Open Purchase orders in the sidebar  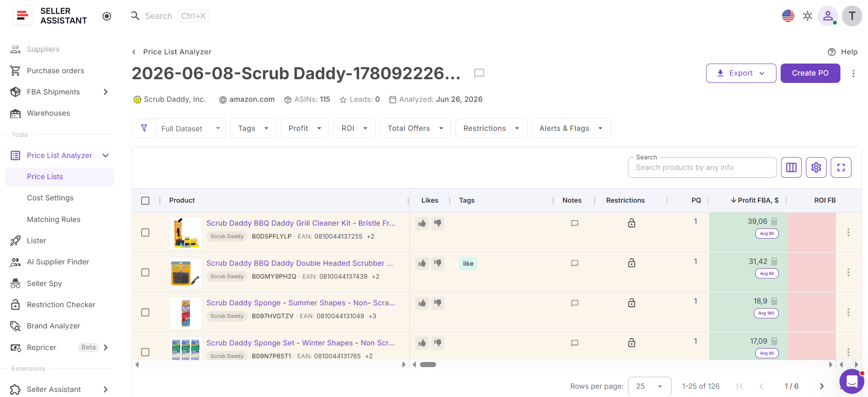click(x=55, y=70)
